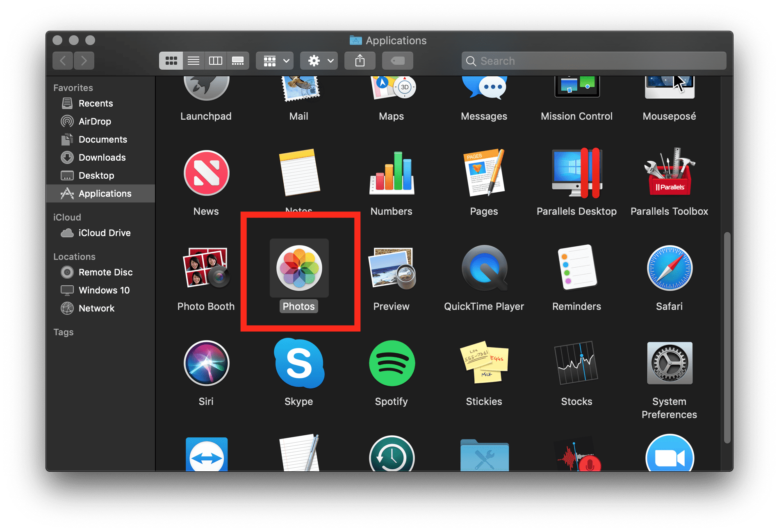Image resolution: width=779 pixels, height=532 pixels.
Task: Launch Photo Booth
Action: (x=206, y=268)
